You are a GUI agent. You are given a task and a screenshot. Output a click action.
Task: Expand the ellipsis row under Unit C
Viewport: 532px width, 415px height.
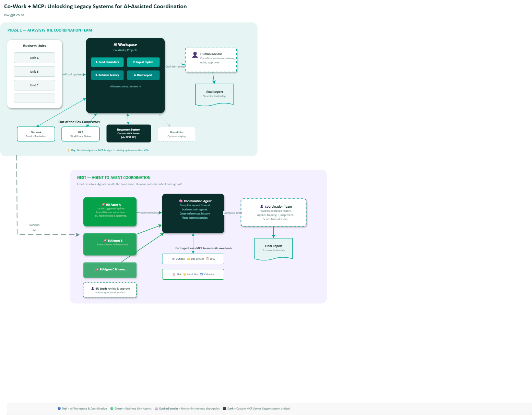click(34, 98)
